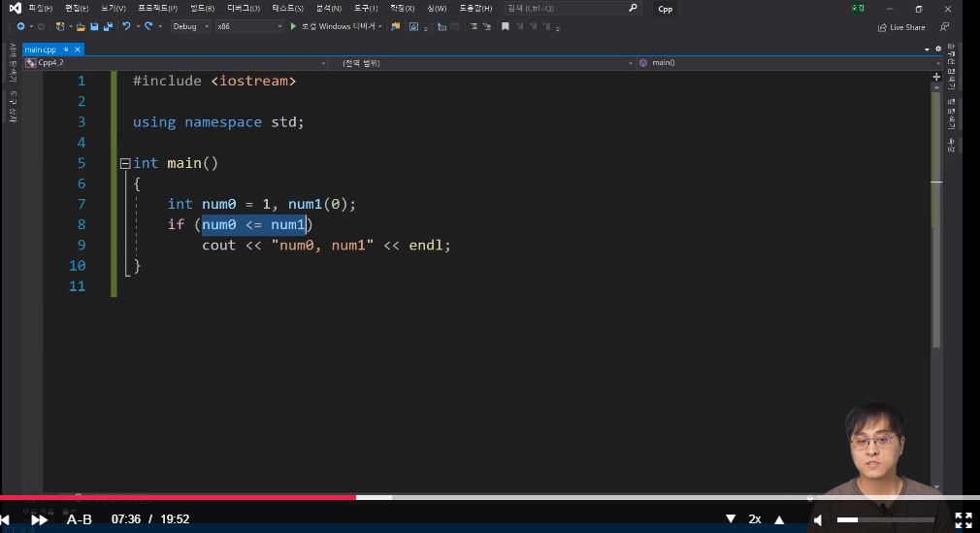Click the save all icon

[x=108, y=26]
